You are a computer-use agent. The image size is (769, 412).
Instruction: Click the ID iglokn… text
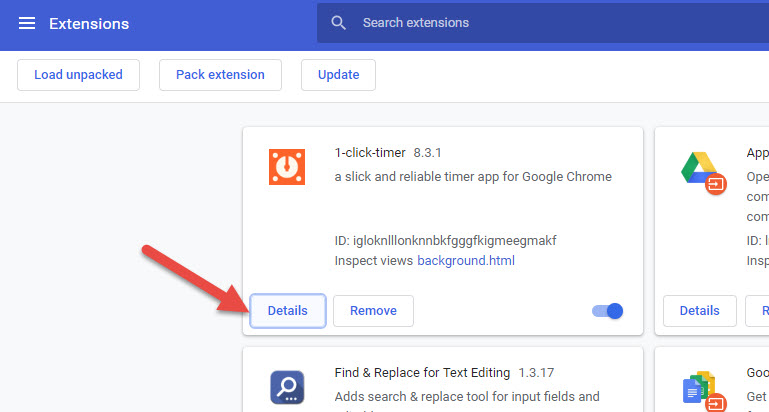point(445,241)
